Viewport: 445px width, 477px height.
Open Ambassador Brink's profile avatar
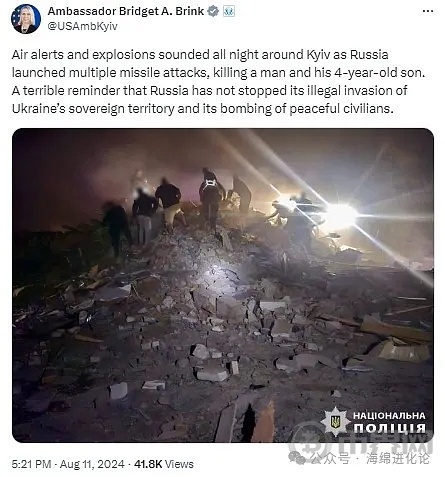[26, 19]
